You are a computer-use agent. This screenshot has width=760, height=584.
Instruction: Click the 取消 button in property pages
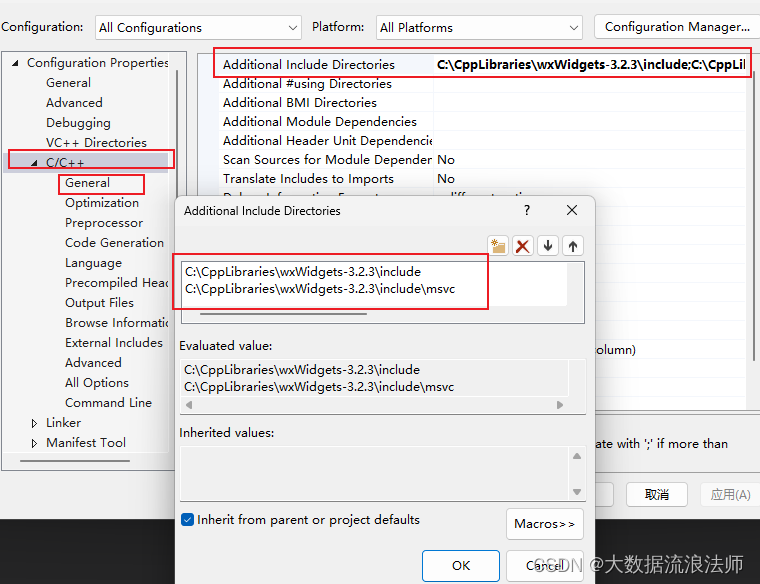pos(656,494)
